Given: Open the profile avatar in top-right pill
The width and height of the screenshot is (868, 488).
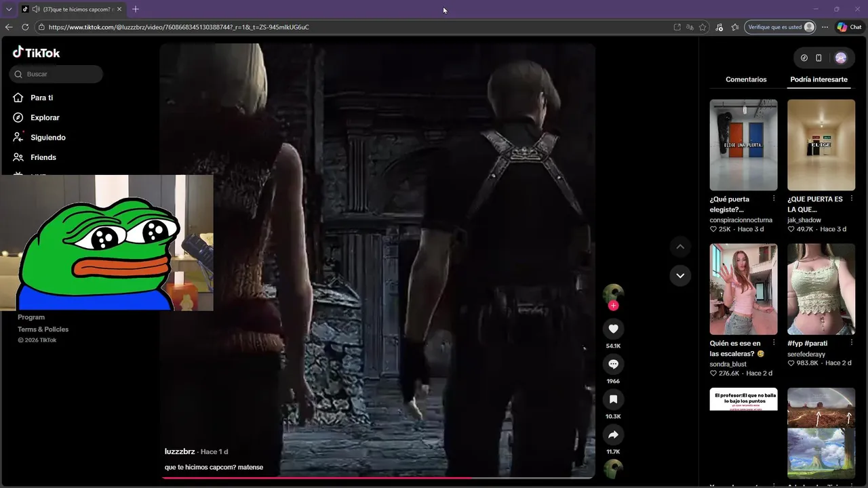Looking at the screenshot, I should 841,58.
